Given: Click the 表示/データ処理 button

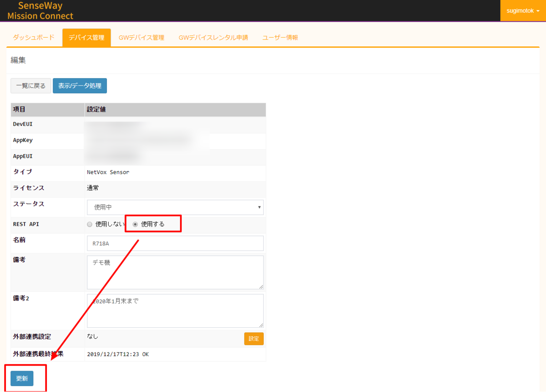Looking at the screenshot, I should [80, 85].
